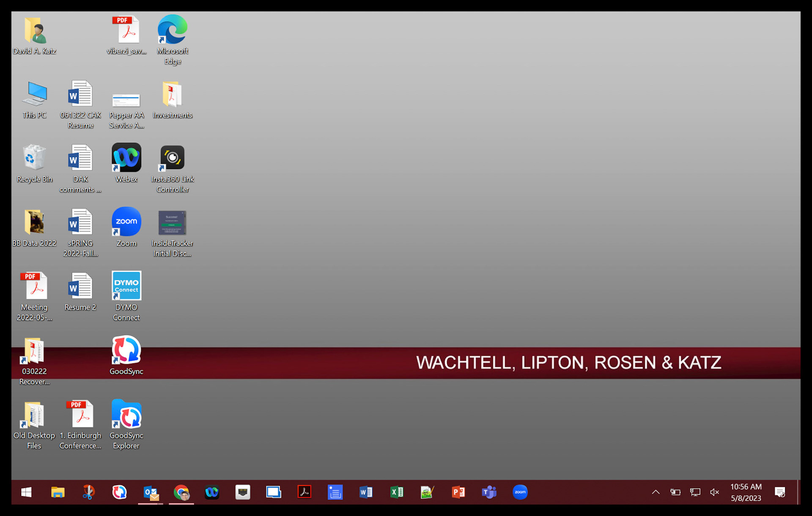
Task: Launch the Webex desktop shortcut
Action: point(126,163)
